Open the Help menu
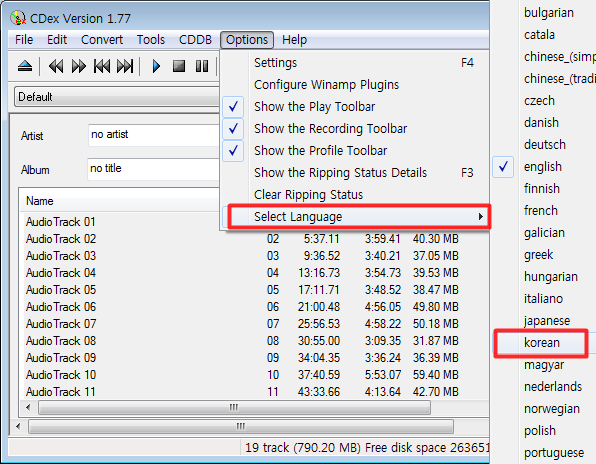The width and height of the screenshot is (596, 464). click(x=294, y=40)
